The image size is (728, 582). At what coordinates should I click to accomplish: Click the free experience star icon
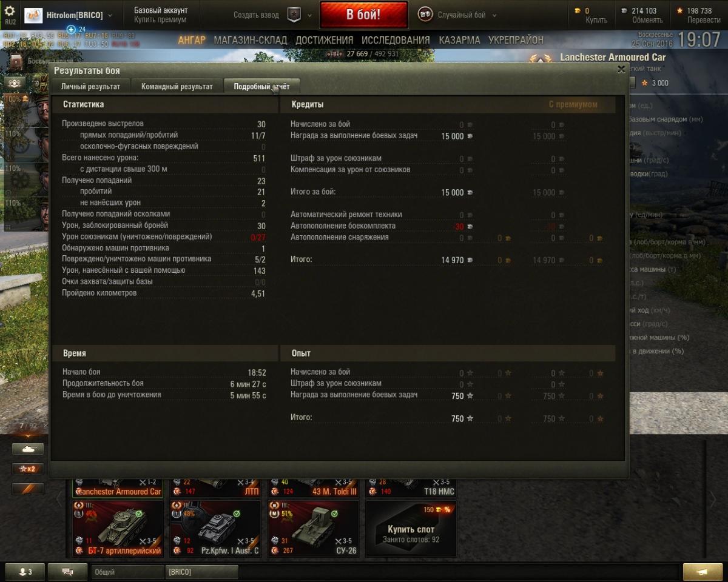[678, 11]
